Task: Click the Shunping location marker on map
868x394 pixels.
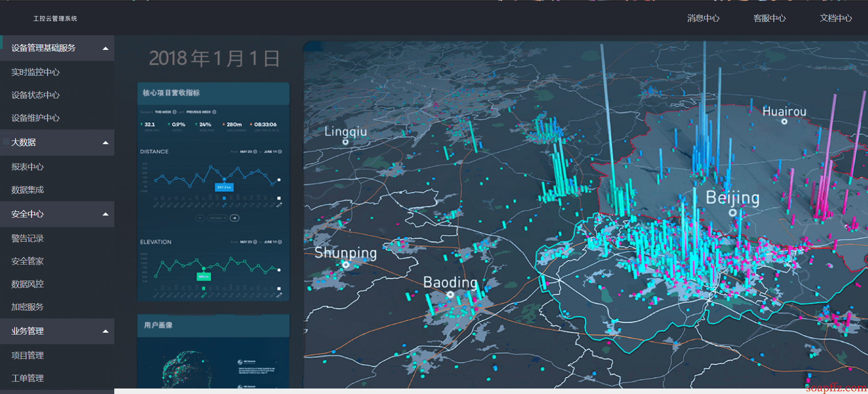Action: coord(346,265)
